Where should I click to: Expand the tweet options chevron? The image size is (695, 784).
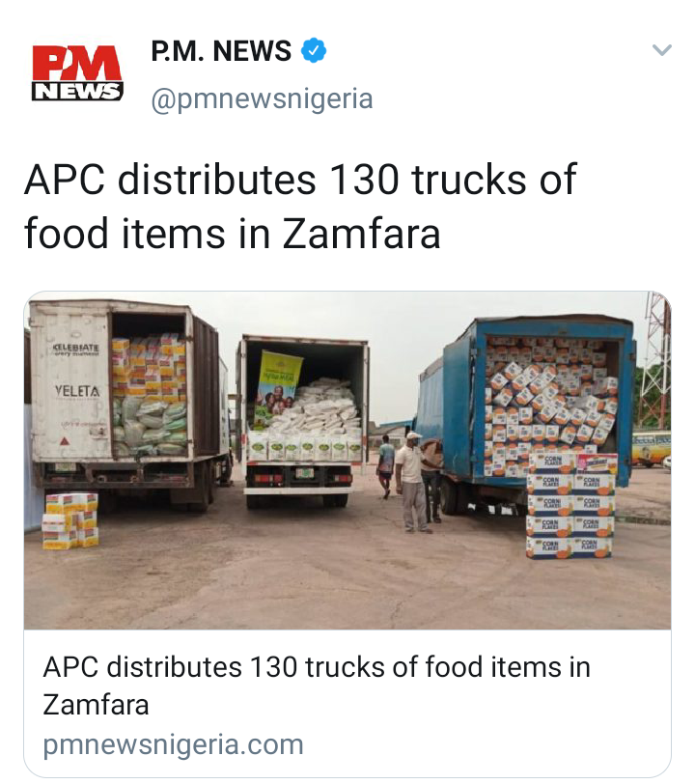[661, 50]
